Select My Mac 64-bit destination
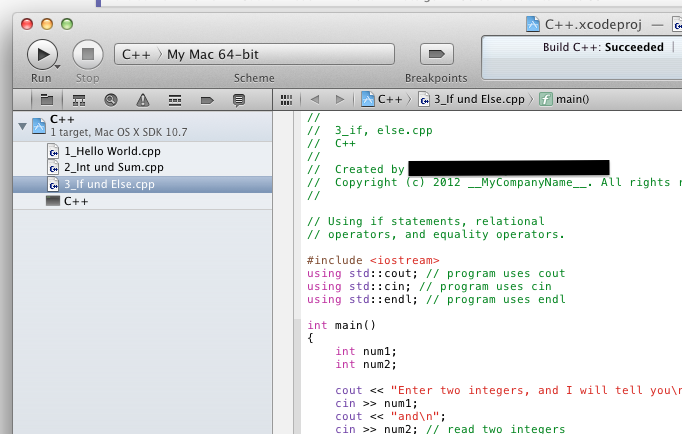The width and height of the screenshot is (682, 434). [213, 54]
